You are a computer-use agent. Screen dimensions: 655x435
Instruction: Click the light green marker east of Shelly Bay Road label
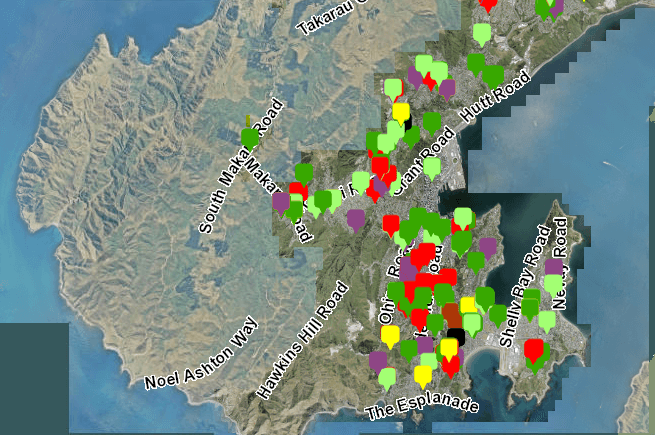pyautogui.click(x=547, y=322)
